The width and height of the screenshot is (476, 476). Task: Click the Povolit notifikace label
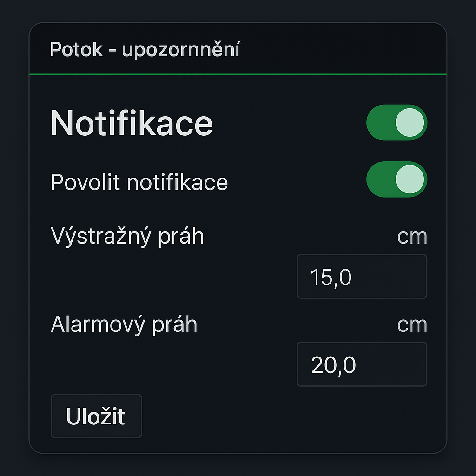[139, 181]
